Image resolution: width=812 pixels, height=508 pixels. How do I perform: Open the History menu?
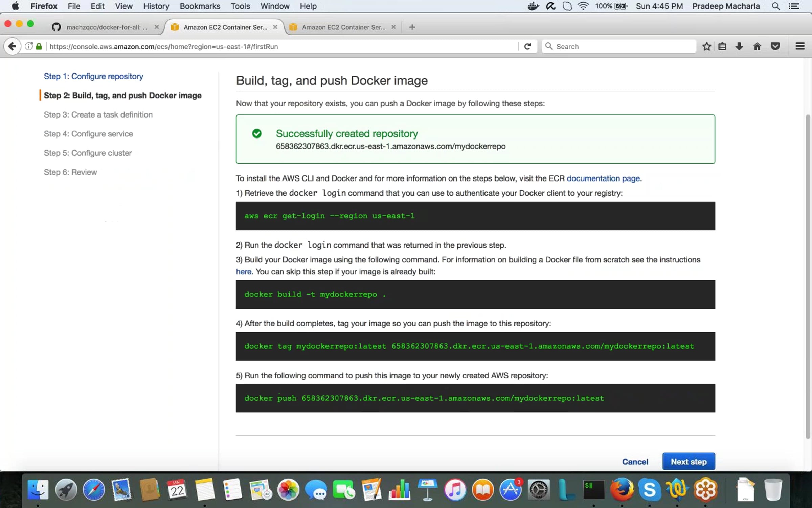pos(156,6)
